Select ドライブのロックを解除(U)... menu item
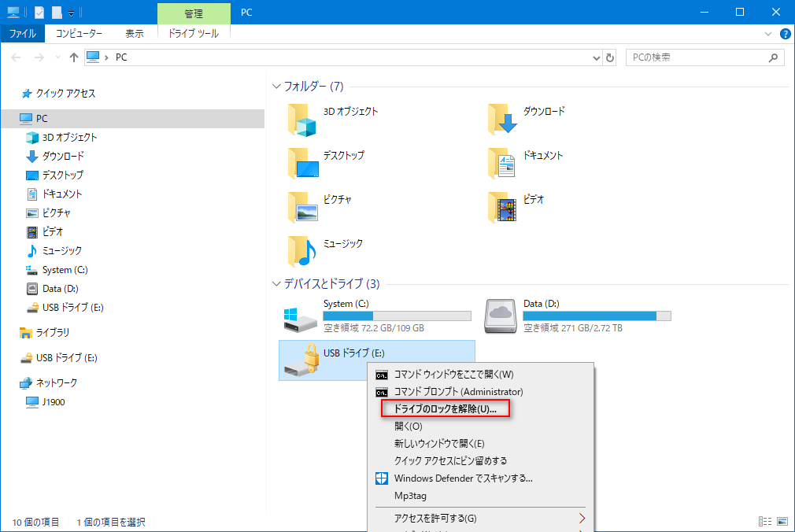 tap(445, 409)
